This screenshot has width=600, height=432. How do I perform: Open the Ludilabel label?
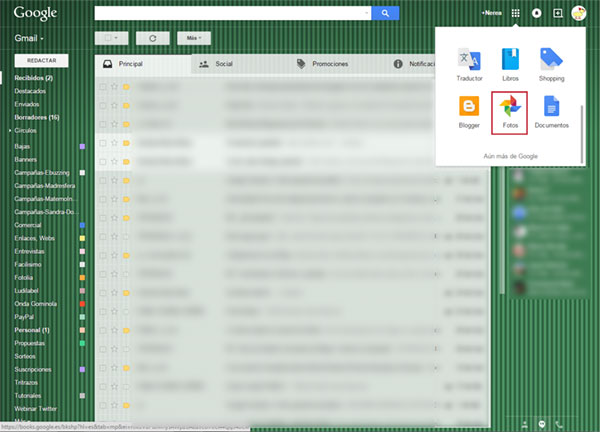point(26,291)
